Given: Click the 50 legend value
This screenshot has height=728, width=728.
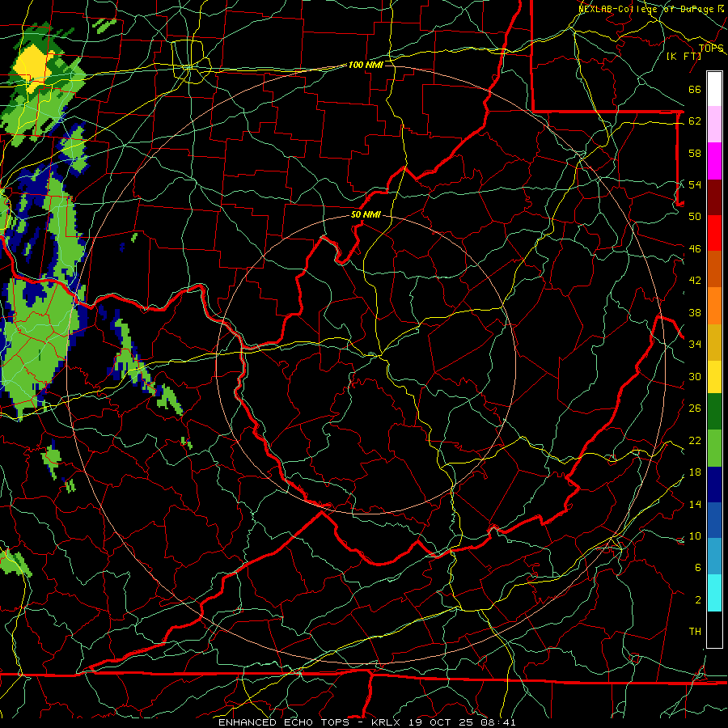Looking at the screenshot, I should click(x=695, y=216).
